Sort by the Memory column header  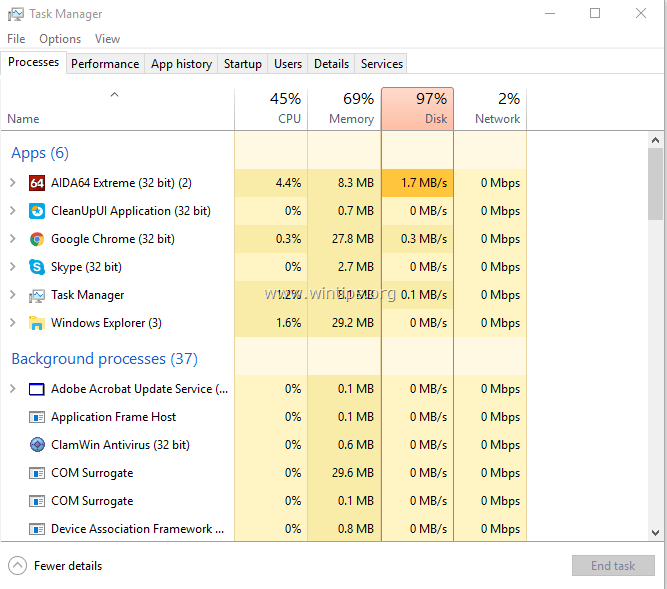[x=344, y=109]
